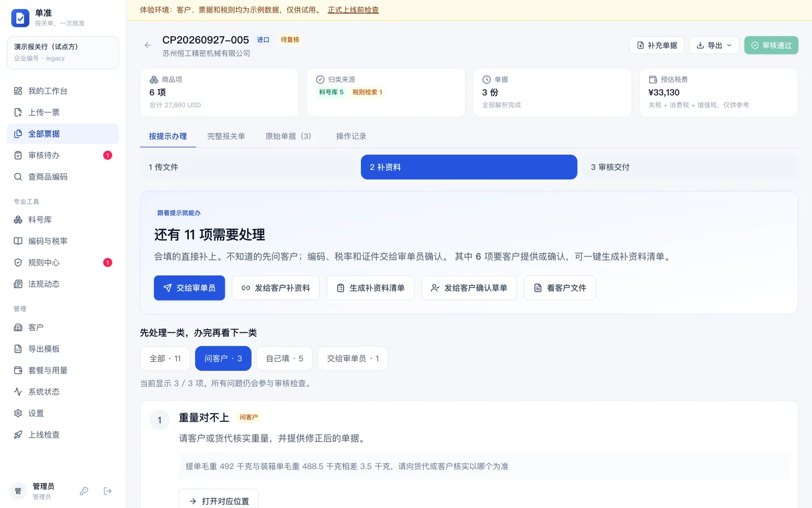
Task: Go to step 1 传文件
Action: [248, 167]
